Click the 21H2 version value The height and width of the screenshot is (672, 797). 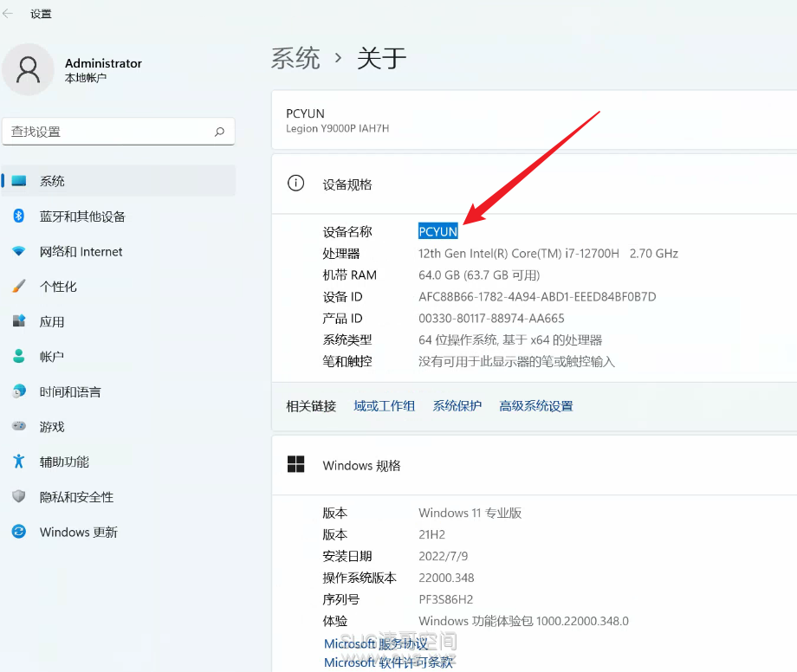(431, 534)
